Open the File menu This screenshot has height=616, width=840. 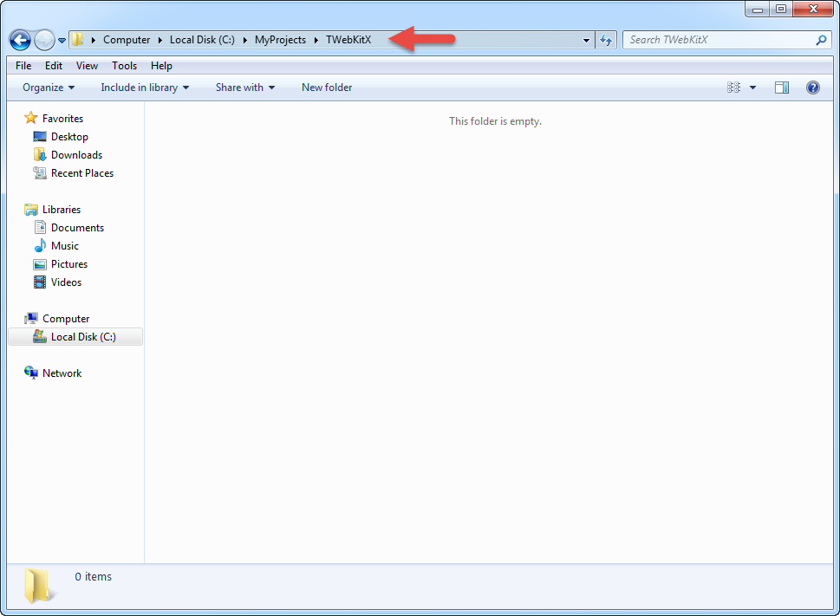(x=23, y=66)
